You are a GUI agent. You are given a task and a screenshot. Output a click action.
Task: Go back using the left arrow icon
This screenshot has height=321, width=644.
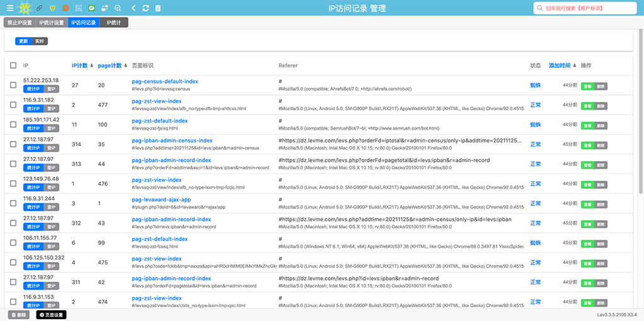coord(133,8)
